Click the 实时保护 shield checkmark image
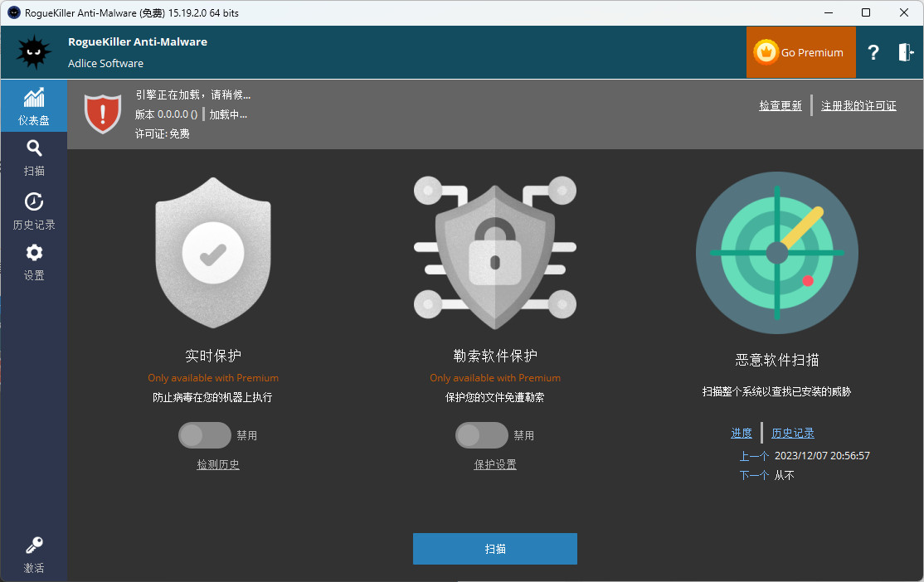Viewport: 924px width, 582px height. (x=212, y=253)
